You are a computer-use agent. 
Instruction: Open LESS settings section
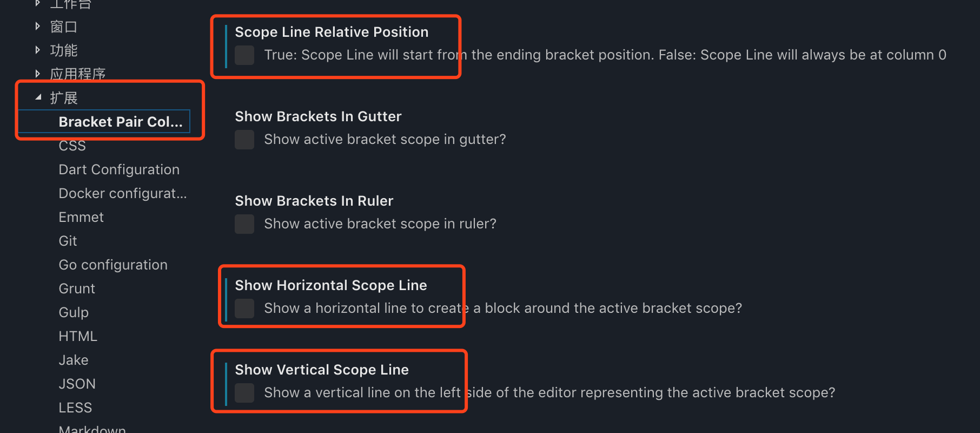(75, 408)
